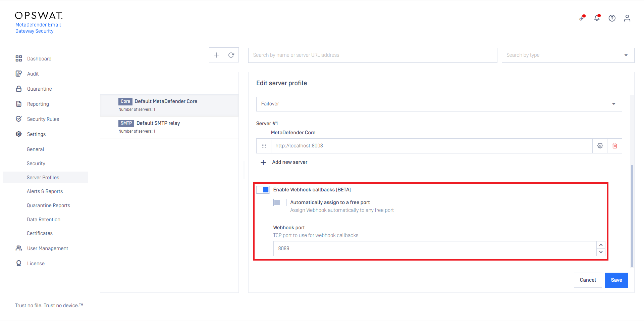Go to Data Retention submenu
The width and height of the screenshot is (644, 321).
(44, 220)
